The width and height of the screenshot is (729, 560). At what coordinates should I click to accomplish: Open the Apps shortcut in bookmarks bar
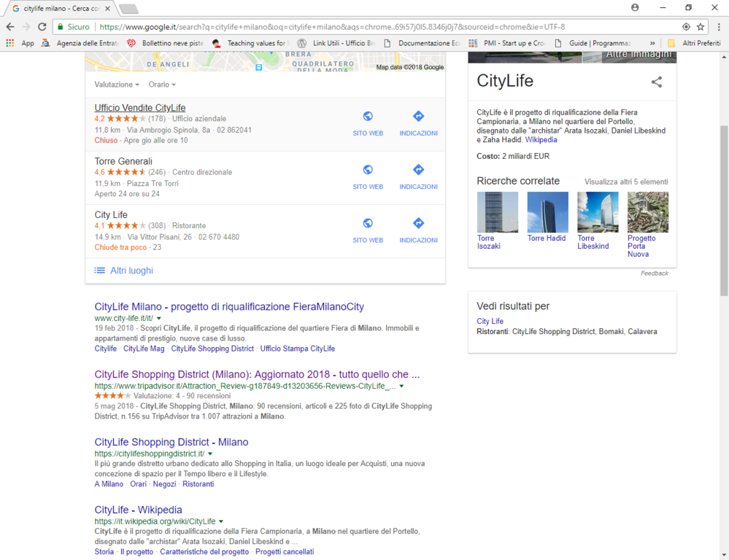(x=20, y=43)
